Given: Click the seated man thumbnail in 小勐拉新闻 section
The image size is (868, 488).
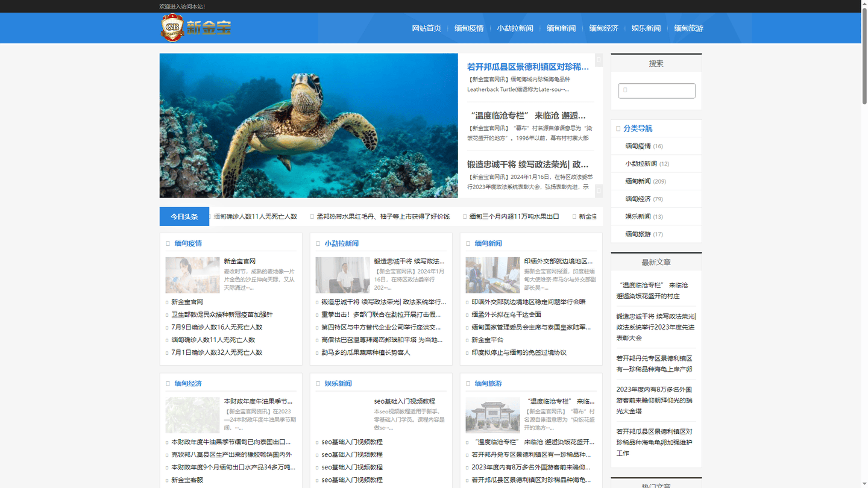Looking at the screenshot, I should tap(342, 275).
